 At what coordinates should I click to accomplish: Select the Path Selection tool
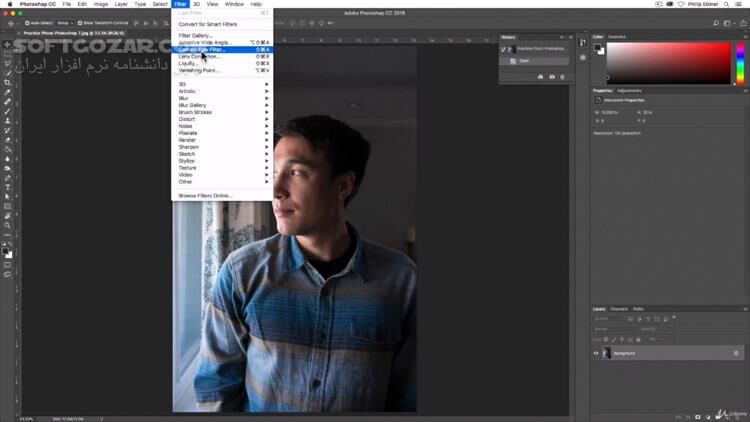(x=7, y=197)
